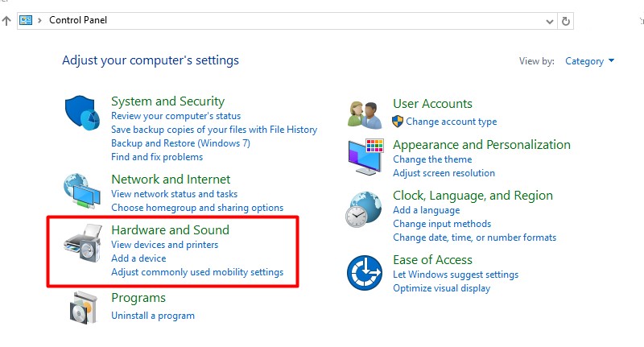Viewport: 644px width, 347px height.
Task: Open the View by Category dropdown
Action: 590,61
